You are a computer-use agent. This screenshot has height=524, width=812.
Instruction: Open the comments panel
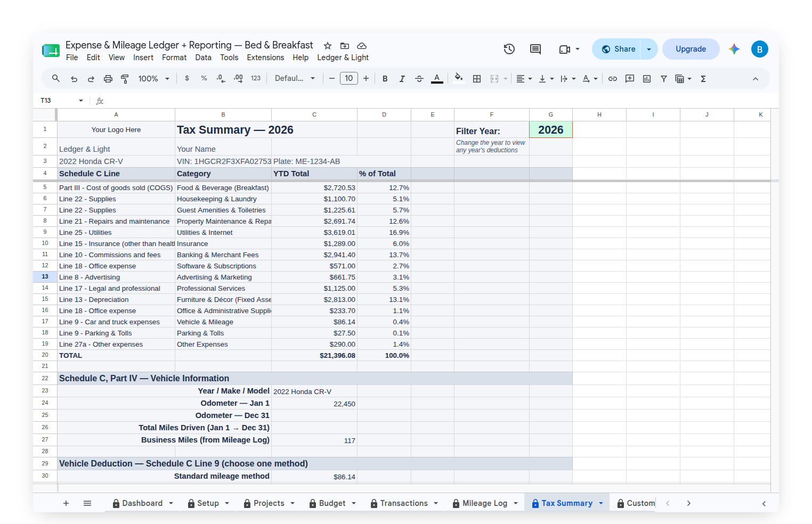click(x=535, y=49)
